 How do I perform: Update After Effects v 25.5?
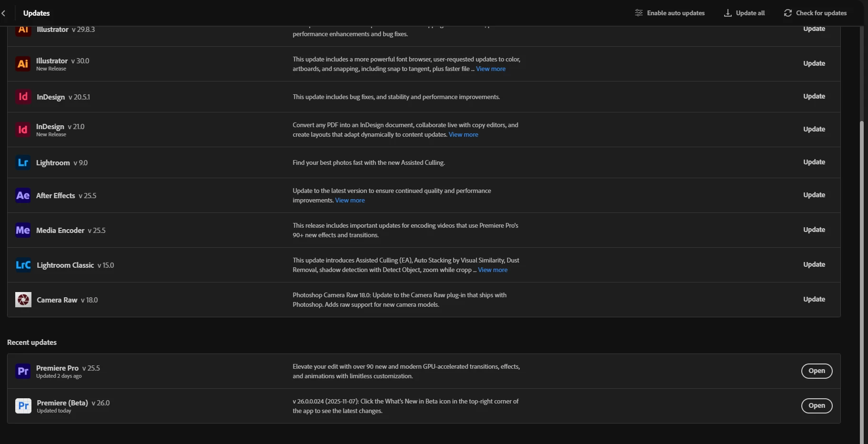[x=814, y=195]
